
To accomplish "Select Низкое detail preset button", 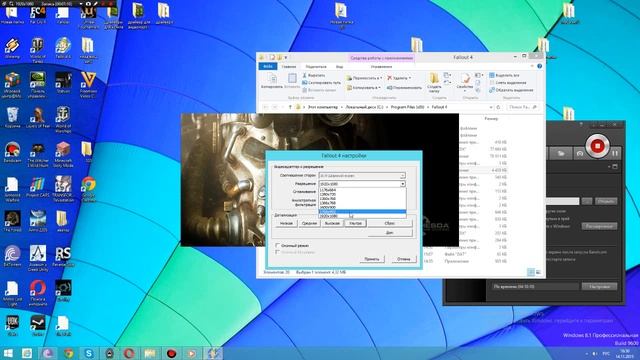I will pos(286,223).
